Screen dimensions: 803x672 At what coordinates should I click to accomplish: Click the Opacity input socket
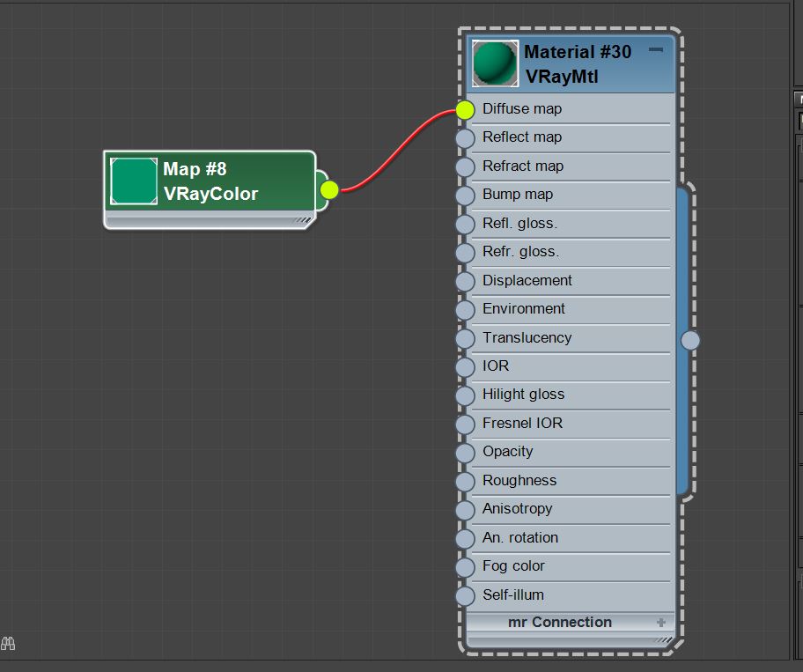[x=466, y=453]
